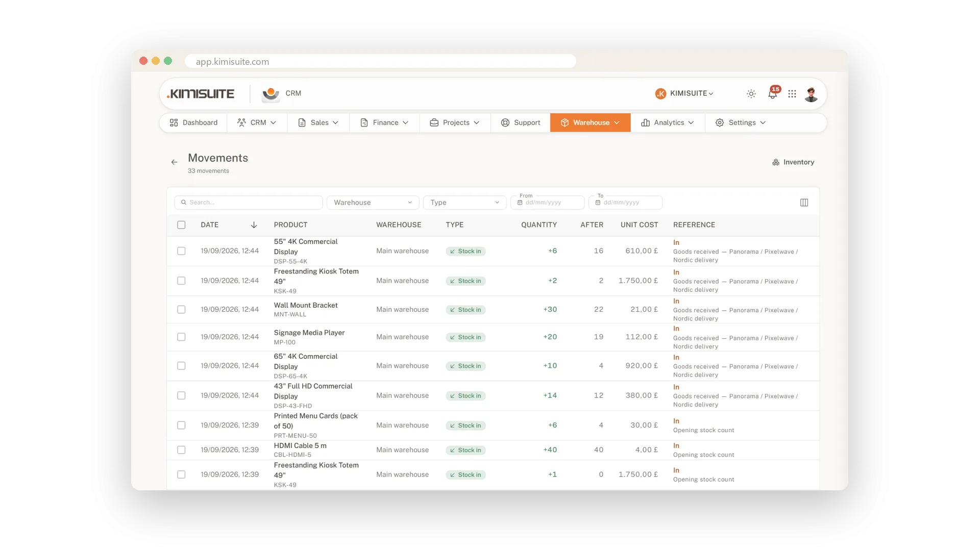Open the active Warehouse tab menu
This screenshot has width=980, height=551.
(x=591, y=123)
